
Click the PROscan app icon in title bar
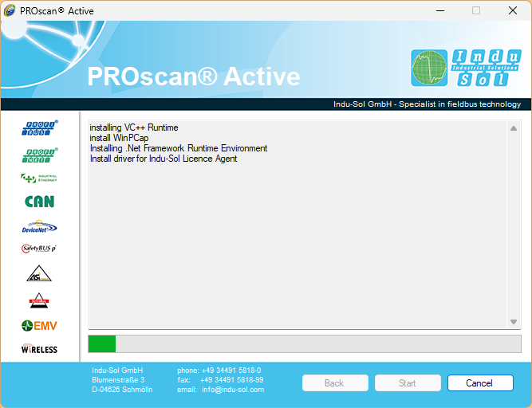point(10,10)
